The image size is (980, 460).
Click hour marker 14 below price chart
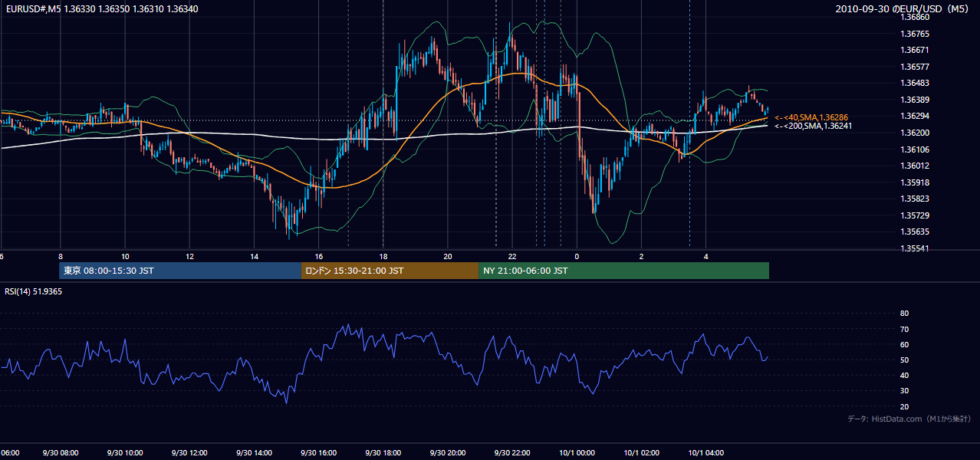click(254, 257)
